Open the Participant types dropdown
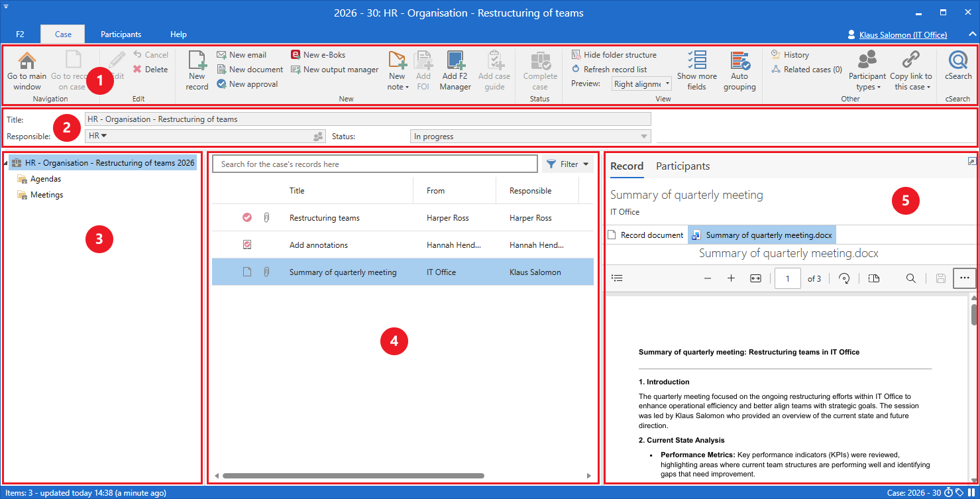 [867, 70]
